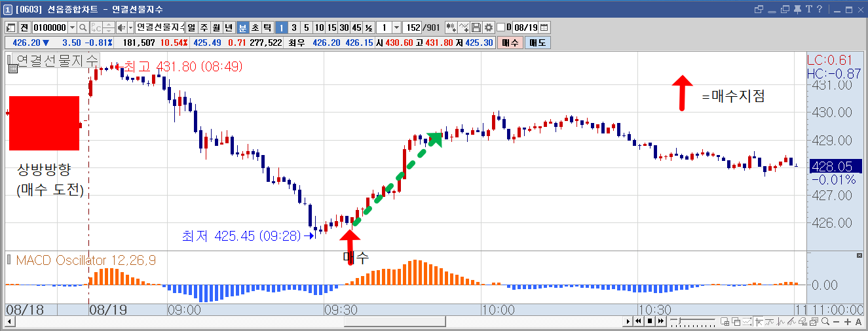
Task: Click the candle count field 152
Action: [412, 27]
